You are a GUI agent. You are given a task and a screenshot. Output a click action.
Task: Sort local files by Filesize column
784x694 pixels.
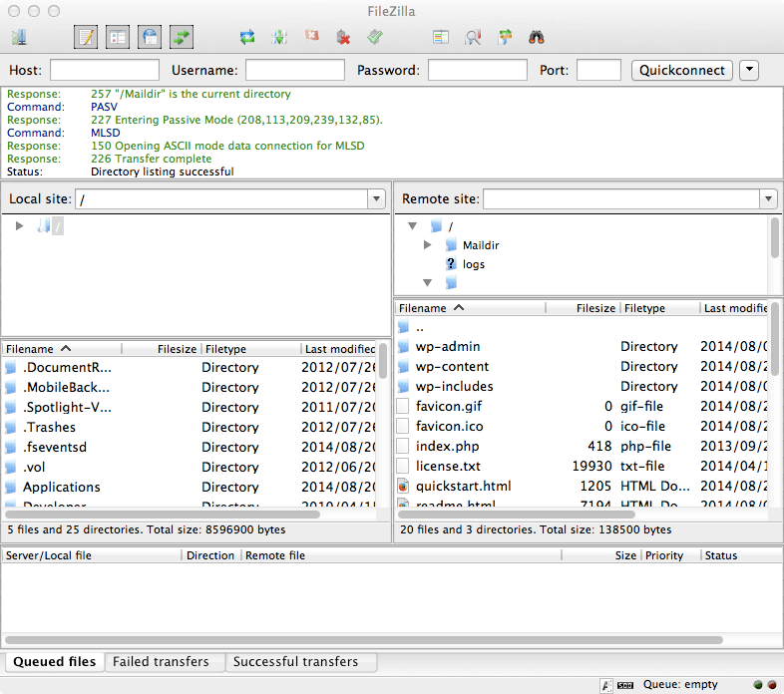(x=162, y=349)
